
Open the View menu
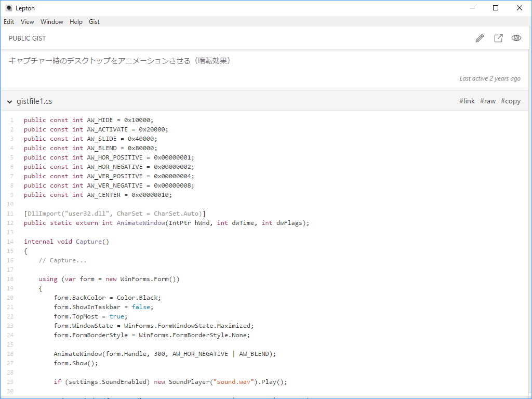pos(27,21)
